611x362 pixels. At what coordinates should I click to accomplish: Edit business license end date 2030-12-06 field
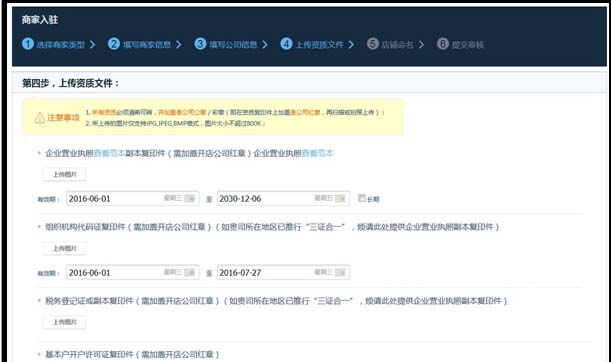pos(283,198)
